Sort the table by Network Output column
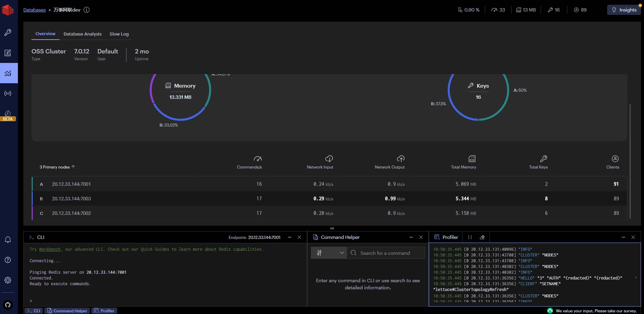Screen dimensions: 644x314 [390, 162]
